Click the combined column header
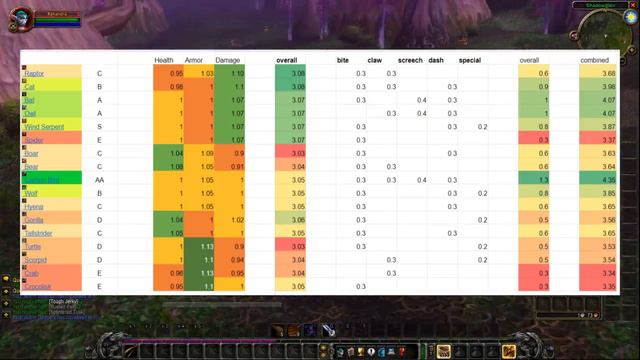Screen dimensions: 640x360 pos(595,60)
